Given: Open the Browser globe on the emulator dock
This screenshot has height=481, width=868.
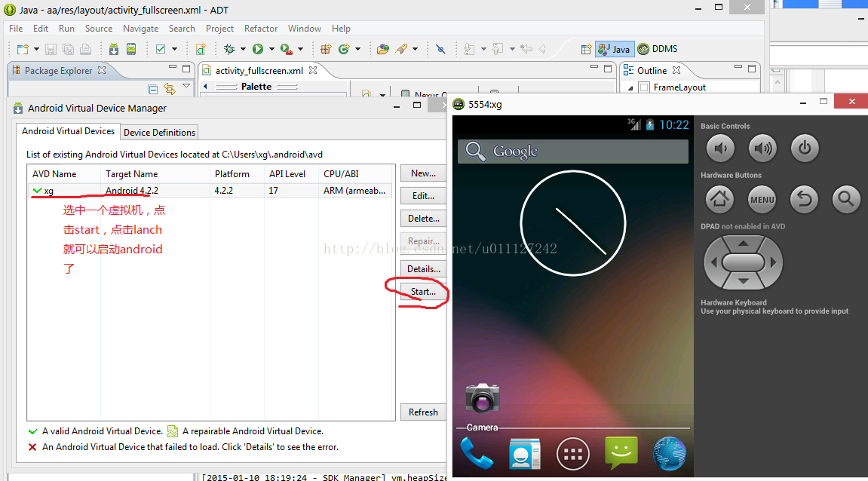Looking at the screenshot, I should pyautogui.click(x=669, y=453).
